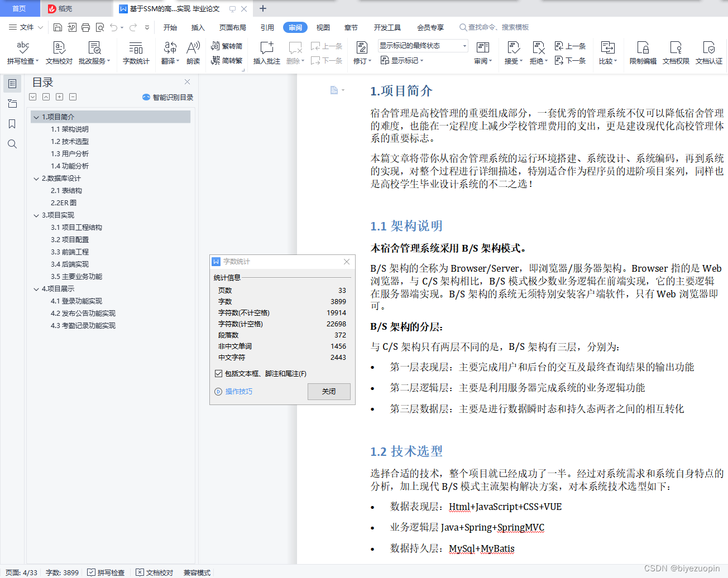Image resolution: width=728 pixels, height=578 pixels.
Task: Jump to 2.2ER 图 in outline
Action: 64,203
